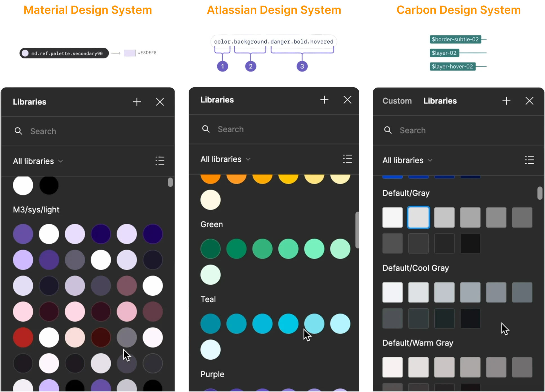Viewport: 545px width, 392px height.
Task: Click plus icon in Carbon Libraries panel
Action: (506, 101)
